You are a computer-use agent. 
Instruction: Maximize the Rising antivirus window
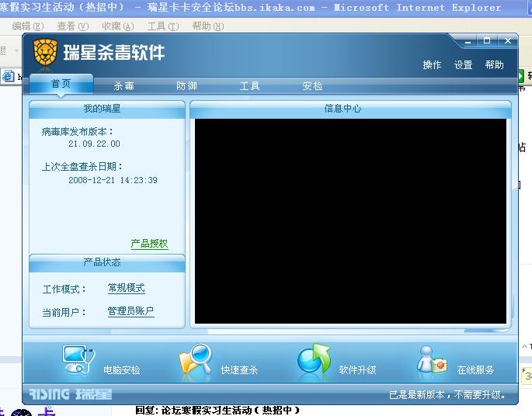coord(487,41)
